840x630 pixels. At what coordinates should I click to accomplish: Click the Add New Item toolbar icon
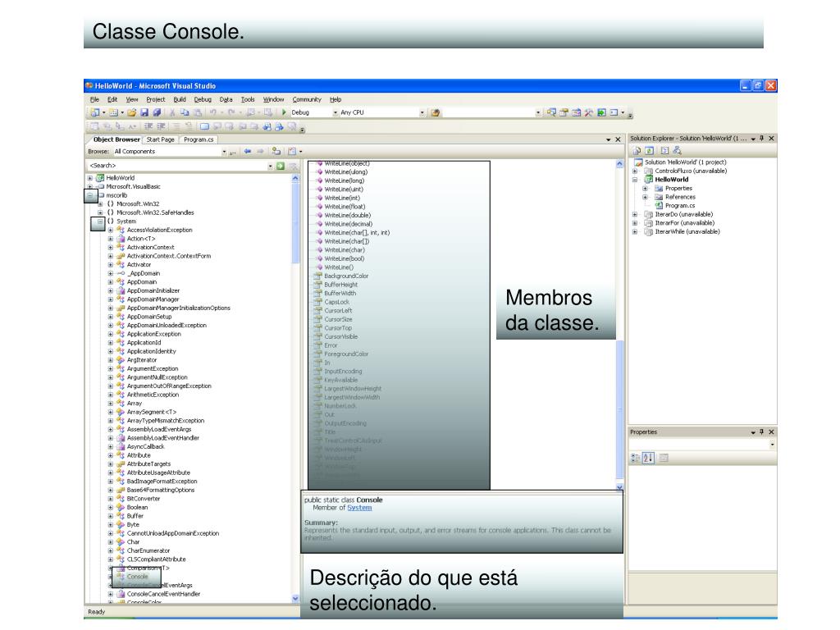(113, 112)
